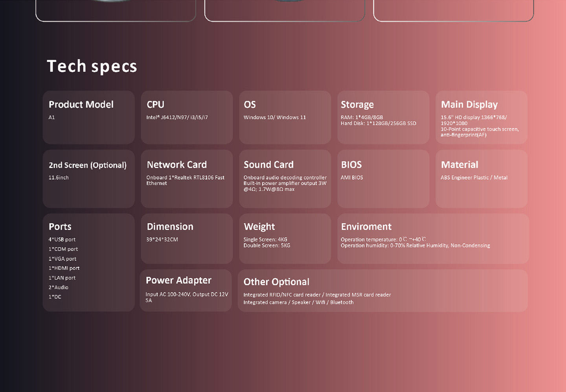Select the Weight card heading
Screen dimensions: 566x392
coord(259,227)
